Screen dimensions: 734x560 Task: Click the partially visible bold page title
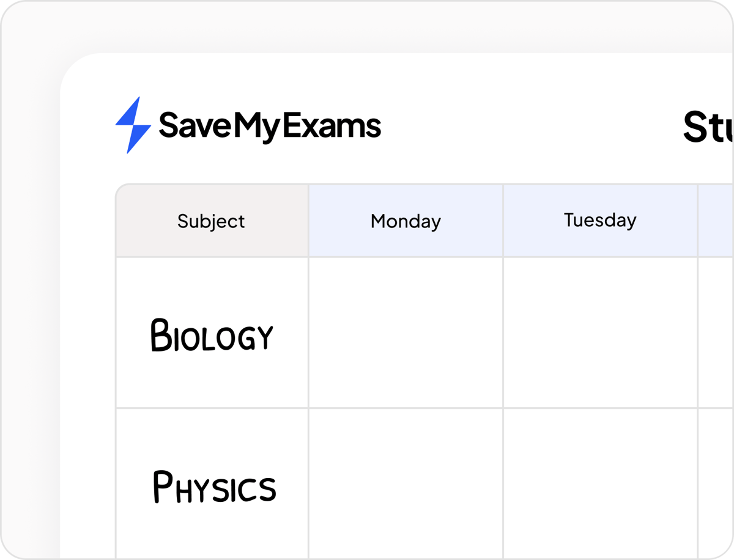(708, 127)
